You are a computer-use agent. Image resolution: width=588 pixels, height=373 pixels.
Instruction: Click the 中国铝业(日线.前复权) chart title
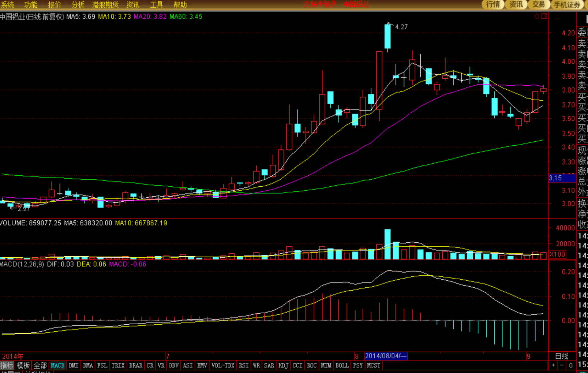point(32,16)
